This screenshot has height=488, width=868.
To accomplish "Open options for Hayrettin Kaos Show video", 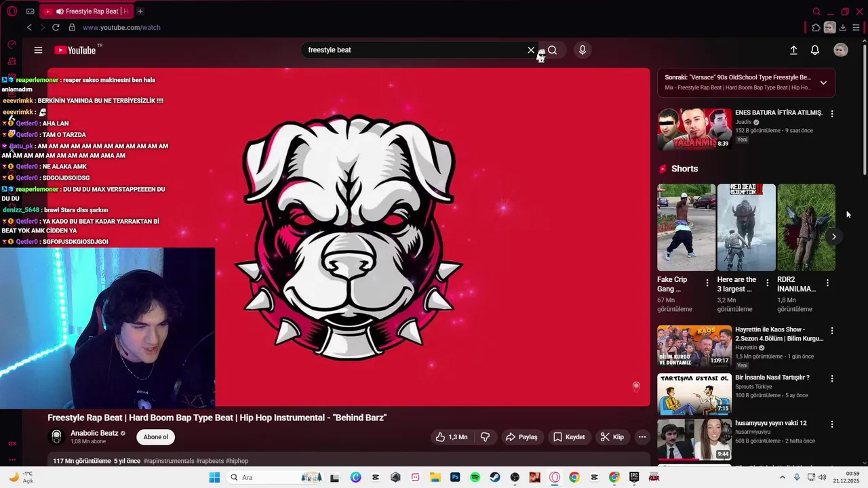I will (832, 331).
